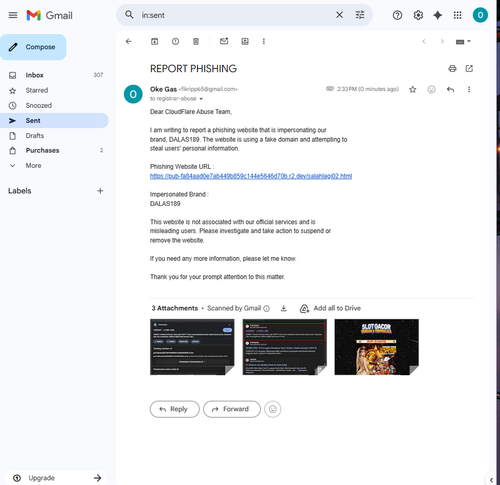Open the Google apps grid
Screen dimensions: 500x485
coord(457,15)
